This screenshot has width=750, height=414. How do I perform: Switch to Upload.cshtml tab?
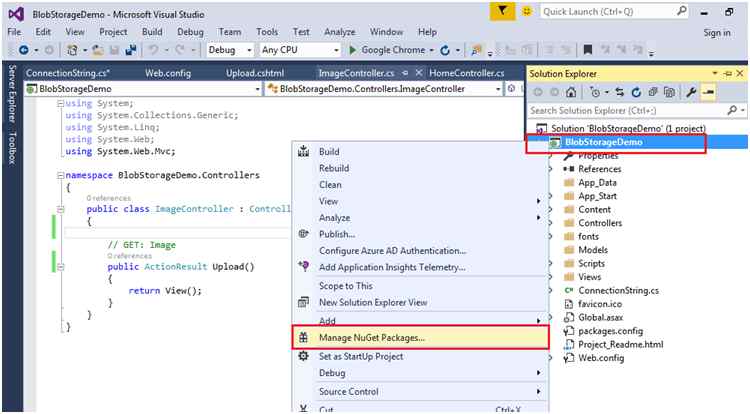(255, 73)
